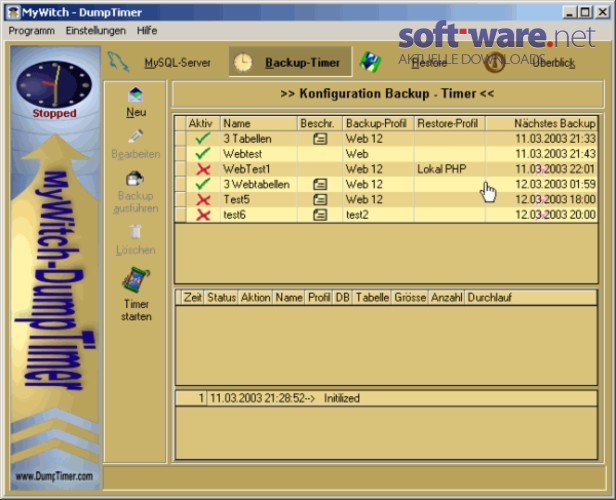The height and width of the screenshot is (500, 616).
Task: Click the Restore floppy disk icon
Action: [370, 62]
